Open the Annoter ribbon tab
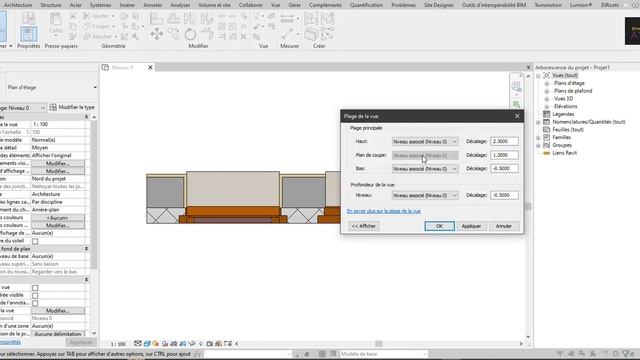The height and width of the screenshot is (360, 640). (x=153, y=5)
